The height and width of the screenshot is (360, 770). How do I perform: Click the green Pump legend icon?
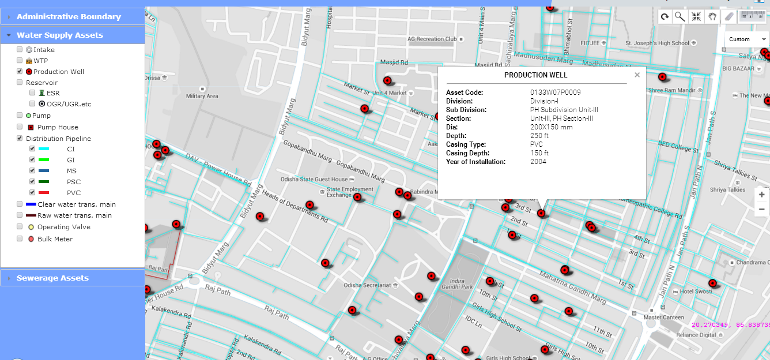click(29, 115)
